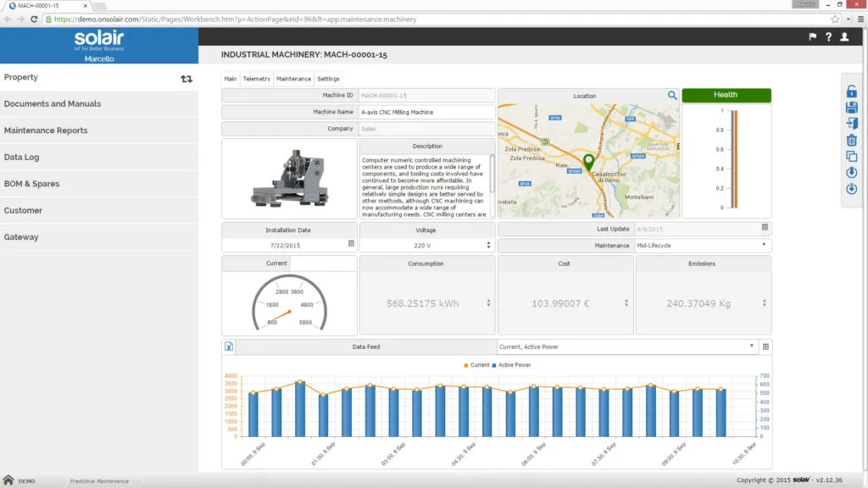Open Maintenance Reports in the sidebar
868x488 pixels.
point(46,130)
